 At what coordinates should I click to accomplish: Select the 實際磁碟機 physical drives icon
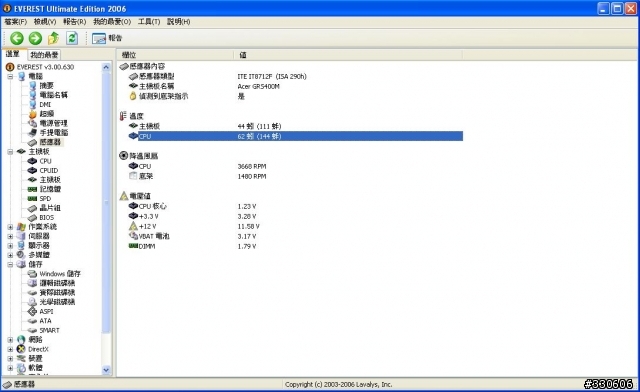tap(32, 292)
